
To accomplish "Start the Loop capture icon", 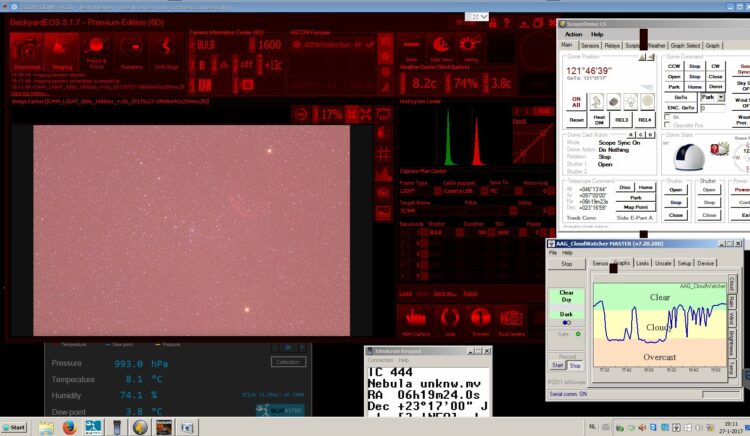I will (x=450, y=321).
